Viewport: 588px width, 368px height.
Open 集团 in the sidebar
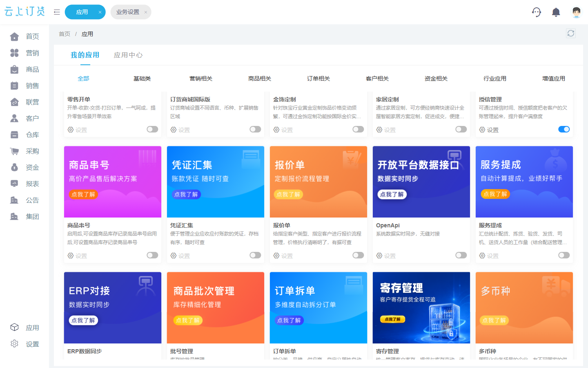pyautogui.click(x=24, y=217)
